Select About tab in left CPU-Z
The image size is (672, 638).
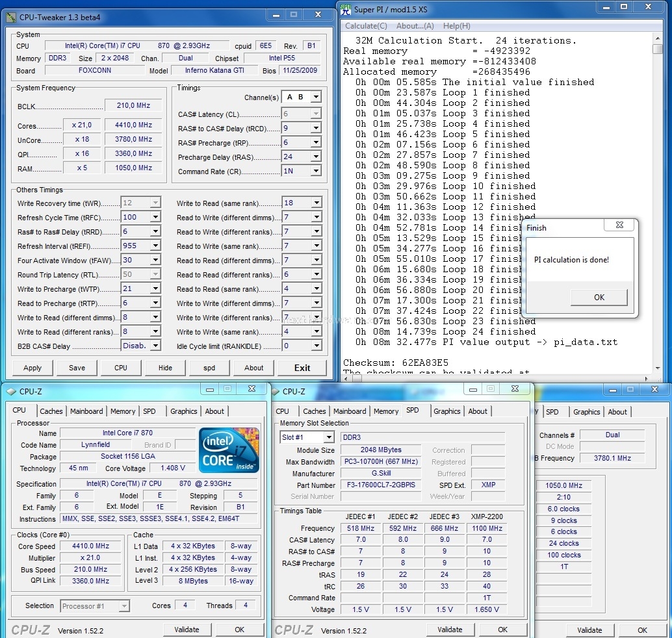[x=214, y=411]
